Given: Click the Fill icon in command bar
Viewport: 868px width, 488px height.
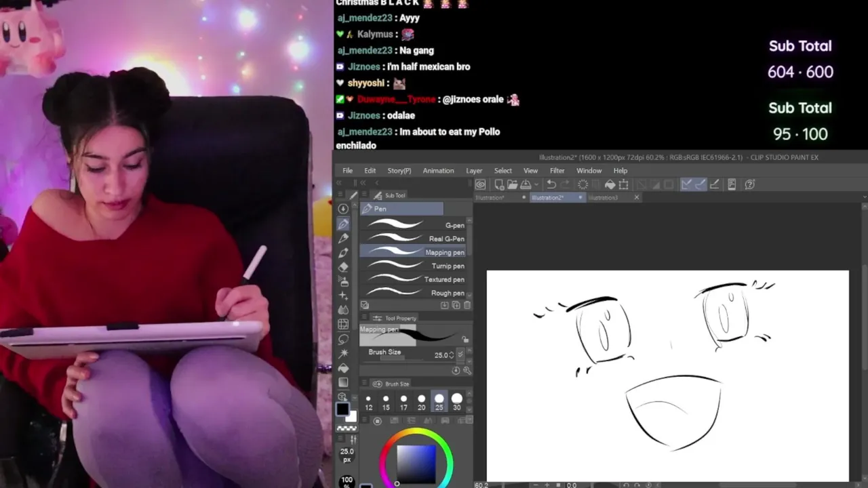Looking at the screenshot, I should pos(610,184).
